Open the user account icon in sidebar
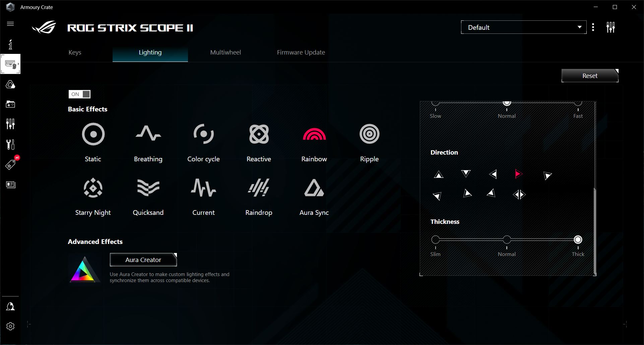 point(10,307)
